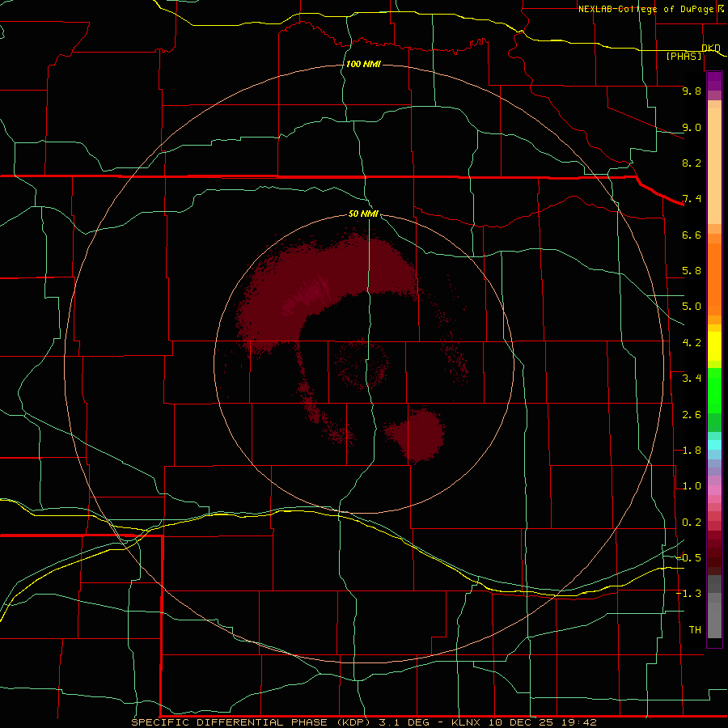Click the 1.8 value on the color scale

tap(692, 451)
